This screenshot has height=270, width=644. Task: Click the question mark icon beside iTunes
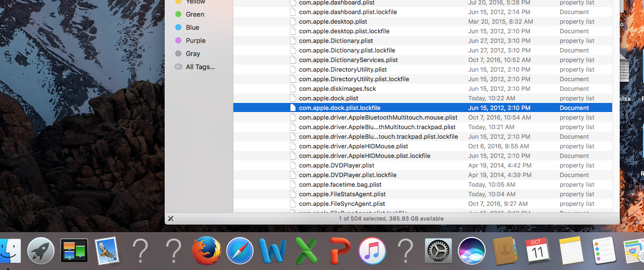point(406,251)
